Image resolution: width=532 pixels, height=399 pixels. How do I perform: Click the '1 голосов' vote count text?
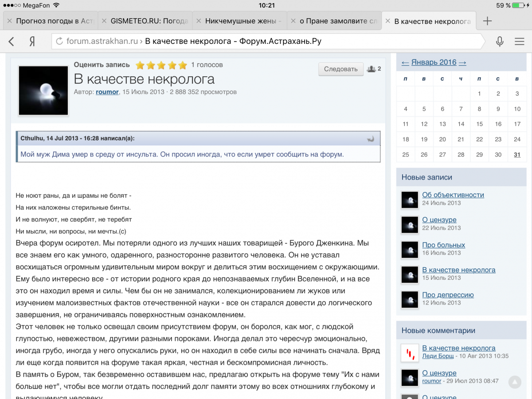coord(207,65)
